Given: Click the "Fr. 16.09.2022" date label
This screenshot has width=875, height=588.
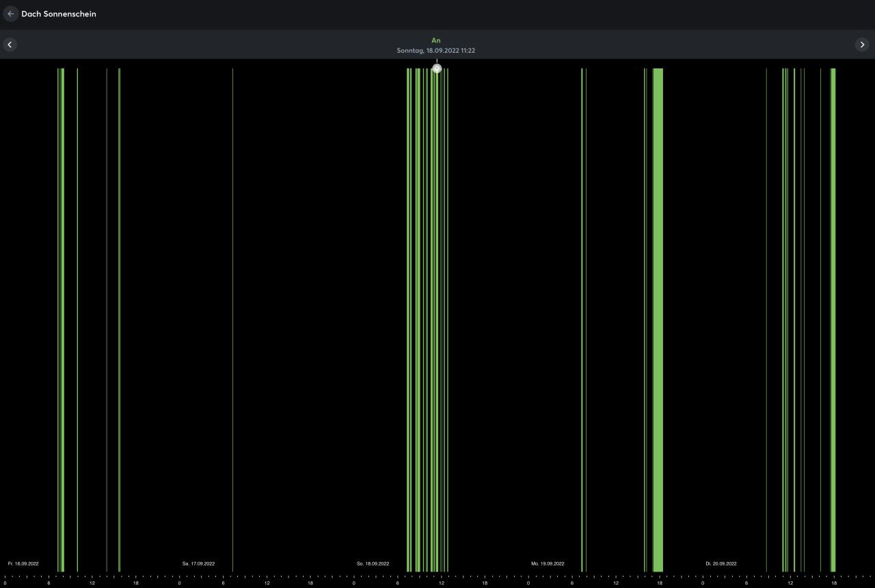Looking at the screenshot, I should point(23,563).
